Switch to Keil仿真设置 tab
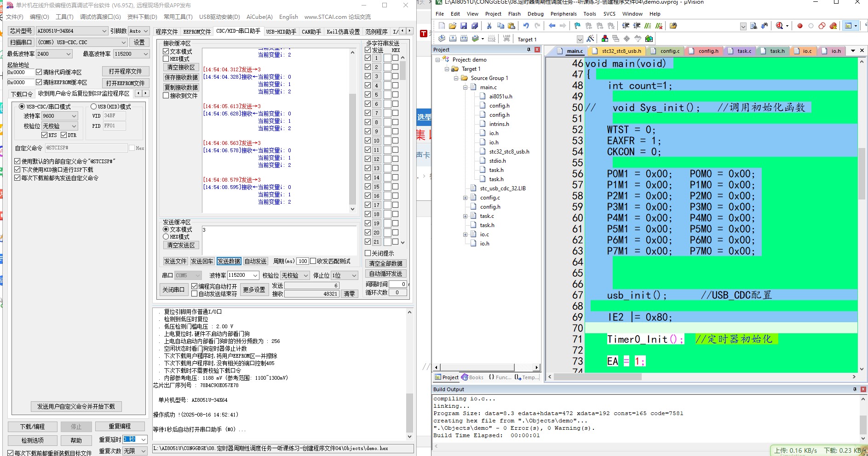Image resolution: width=868 pixels, height=456 pixels. (343, 31)
